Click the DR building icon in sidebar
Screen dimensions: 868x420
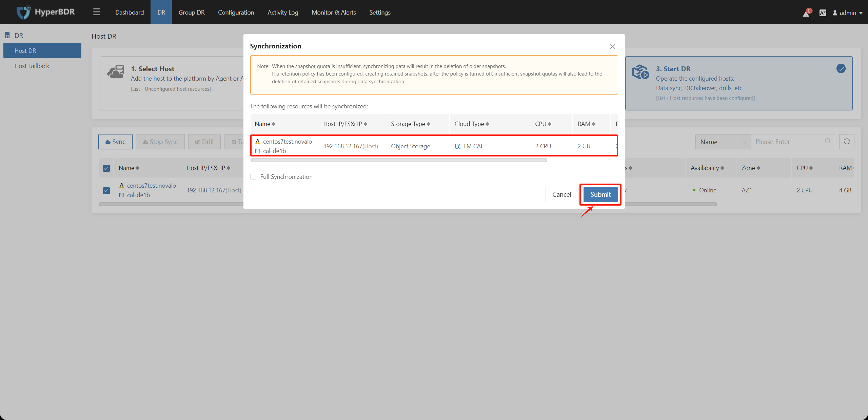[7, 35]
